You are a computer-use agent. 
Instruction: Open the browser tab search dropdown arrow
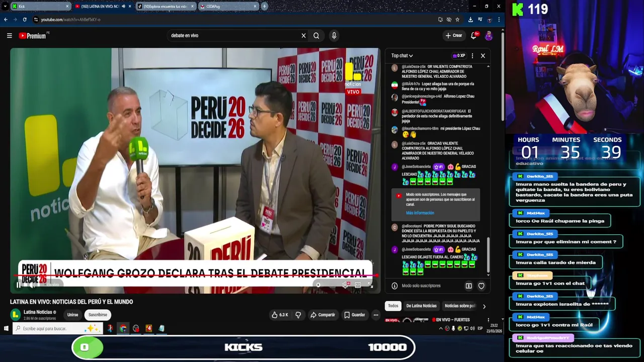5,7
